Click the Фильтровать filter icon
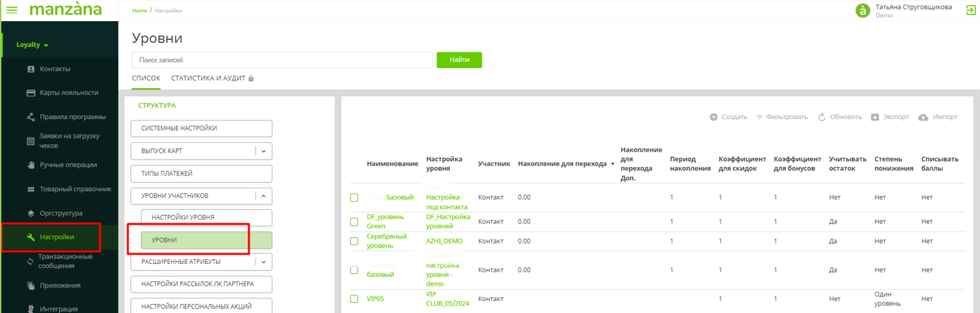The width and height of the screenshot is (980, 313). [759, 117]
